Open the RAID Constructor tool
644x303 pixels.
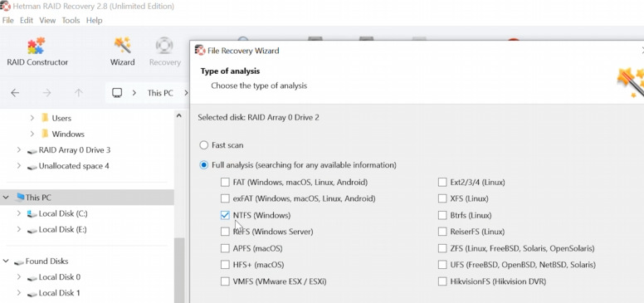click(x=37, y=52)
